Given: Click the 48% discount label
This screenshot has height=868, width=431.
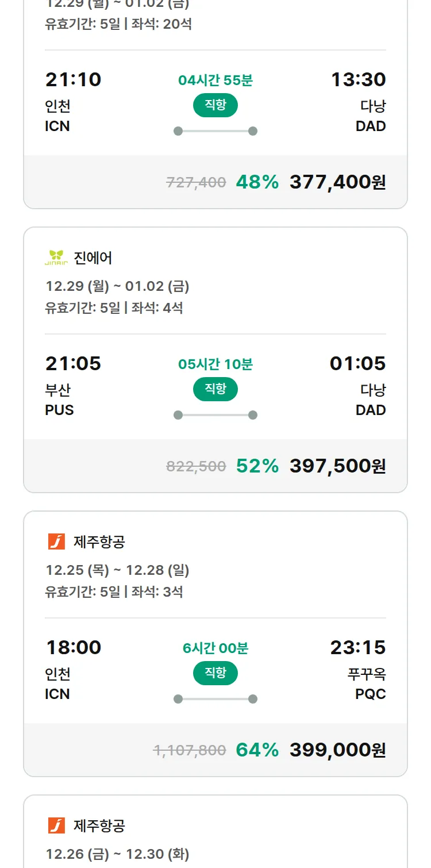Looking at the screenshot, I should click(257, 182).
